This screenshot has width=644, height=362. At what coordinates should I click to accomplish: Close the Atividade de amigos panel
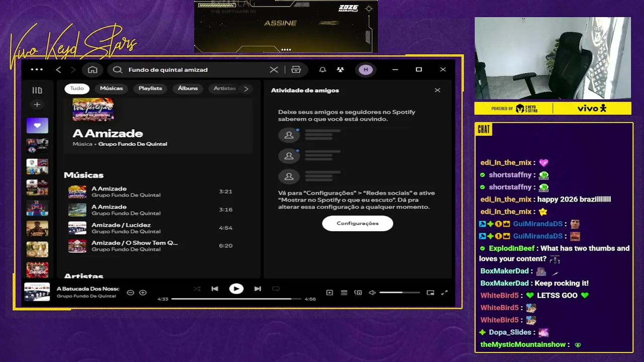point(437,90)
